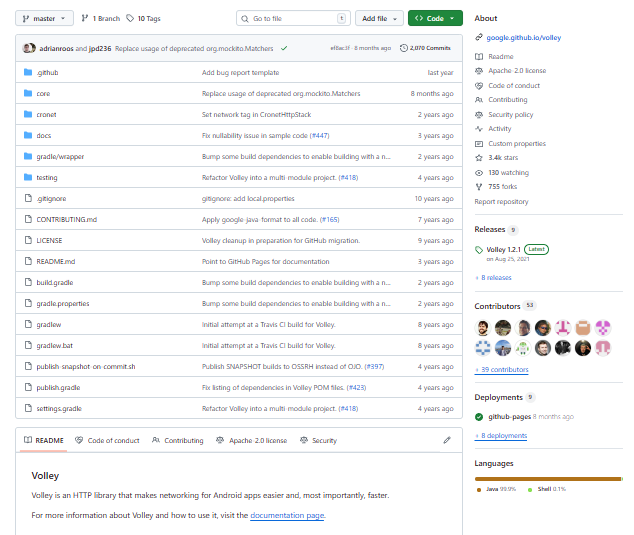The width and height of the screenshot is (634, 535).
Task: Click the Security policy scale icon
Action: pos(479,114)
